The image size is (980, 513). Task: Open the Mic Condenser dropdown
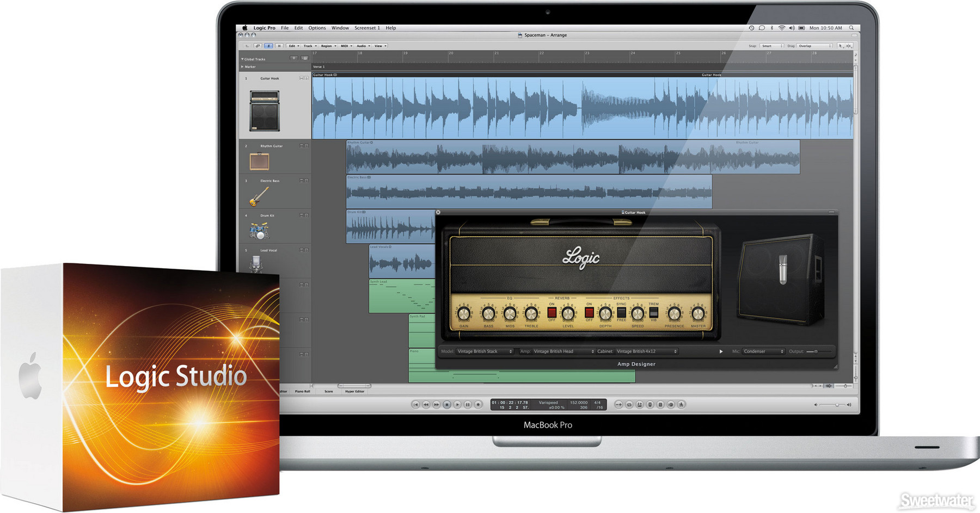point(764,351)
